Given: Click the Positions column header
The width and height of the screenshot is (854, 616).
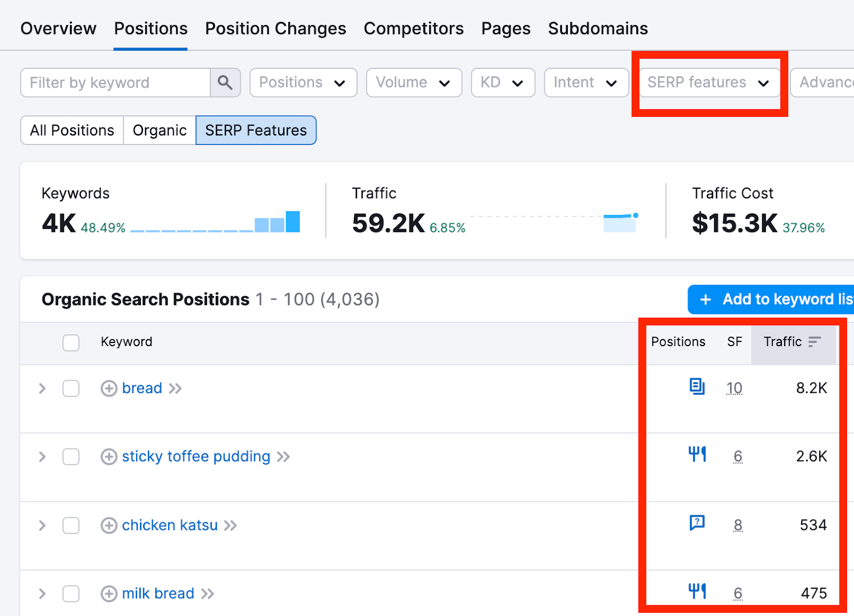Looking at the screenshot, I should pyautogui.click(x=678, y=342).
